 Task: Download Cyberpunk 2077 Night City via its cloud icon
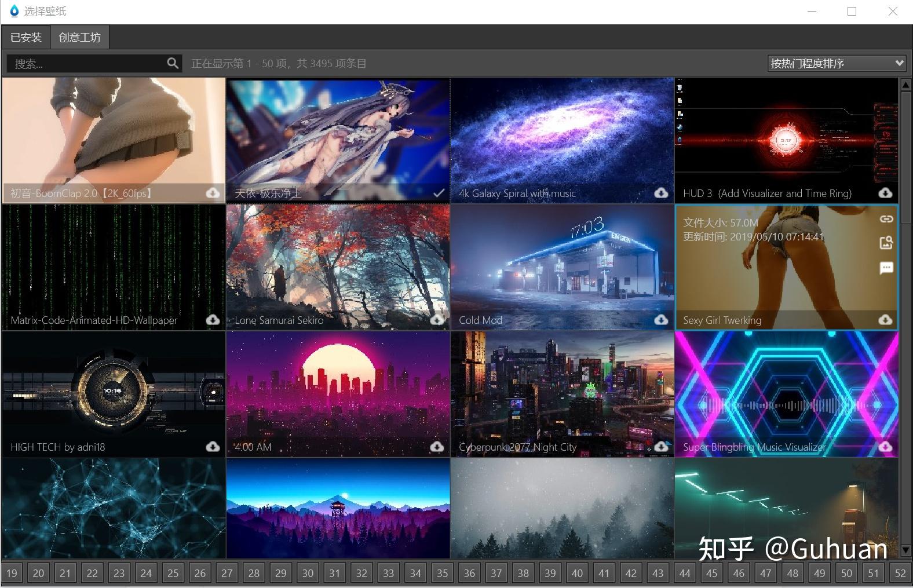click(661, 447)
